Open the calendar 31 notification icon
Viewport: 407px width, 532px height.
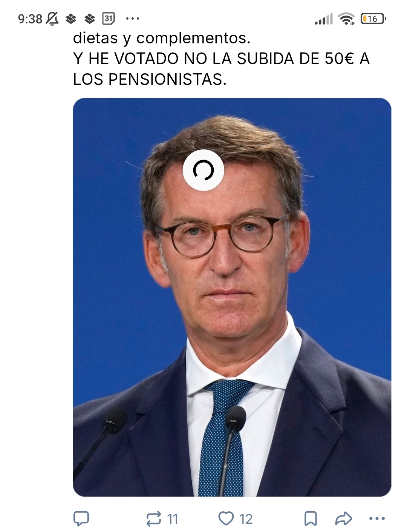[109, 18]
